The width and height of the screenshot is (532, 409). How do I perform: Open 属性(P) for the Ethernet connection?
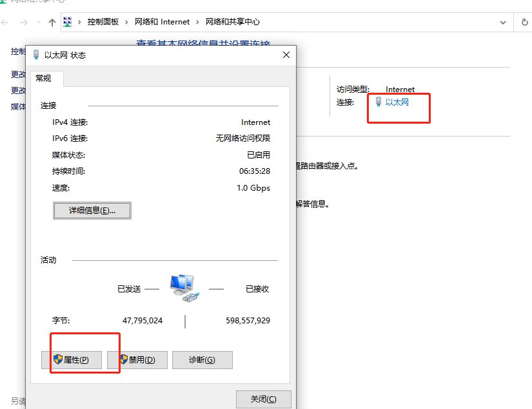tap(71, 360)
